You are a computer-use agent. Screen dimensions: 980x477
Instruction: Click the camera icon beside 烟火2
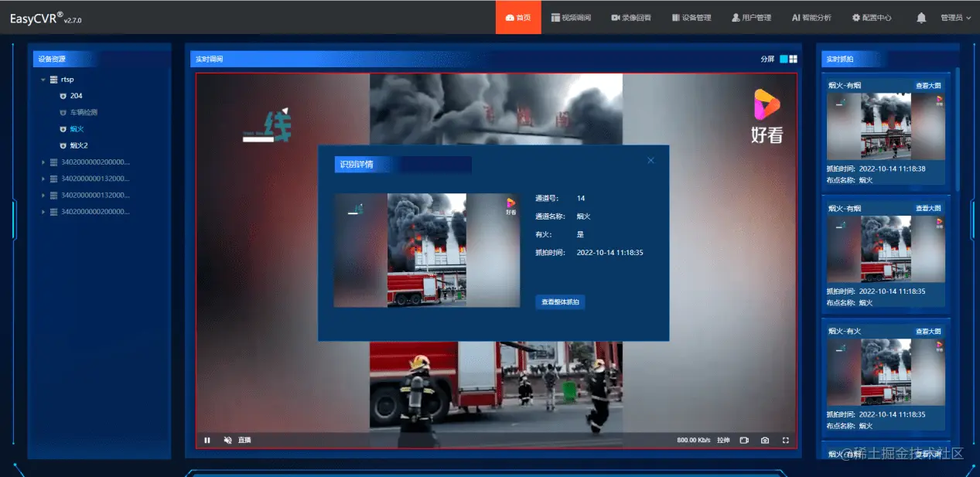63,145
